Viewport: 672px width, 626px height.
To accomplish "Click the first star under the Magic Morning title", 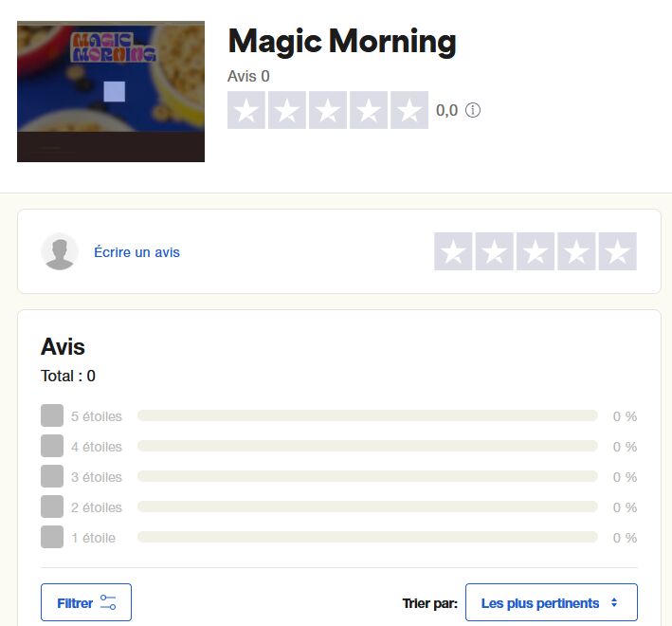I will tap(246, 110).
